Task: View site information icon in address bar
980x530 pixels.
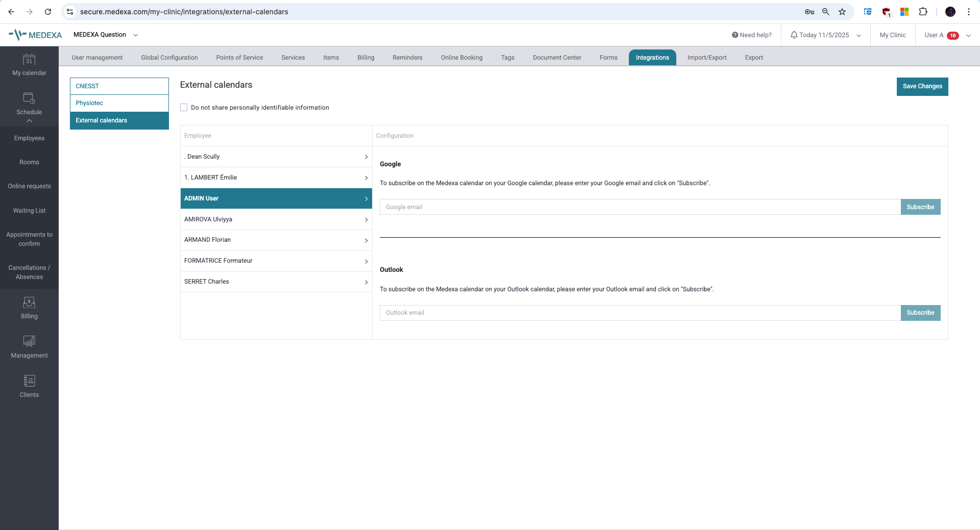Action: coord(70,12)
